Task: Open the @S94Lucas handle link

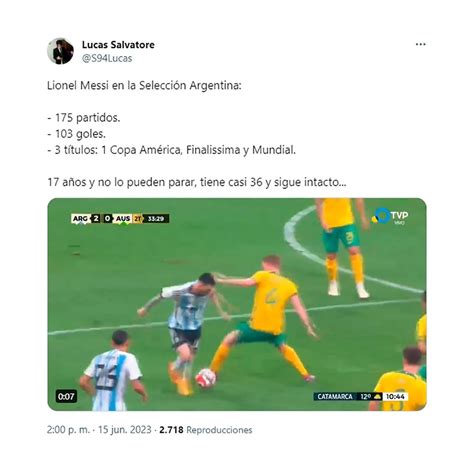Action: click(107, 58)
